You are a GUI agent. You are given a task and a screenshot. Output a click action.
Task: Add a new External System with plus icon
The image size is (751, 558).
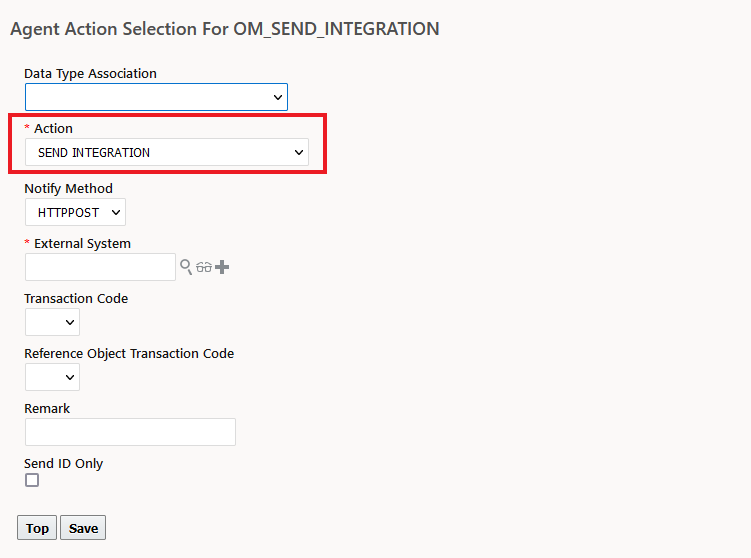[x=222, y=267]
